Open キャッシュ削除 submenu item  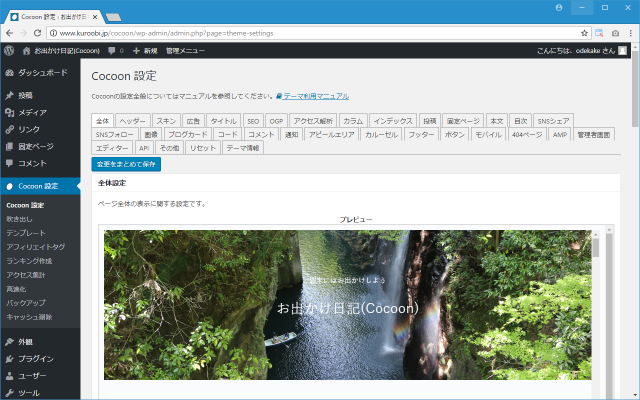[29, 317]
